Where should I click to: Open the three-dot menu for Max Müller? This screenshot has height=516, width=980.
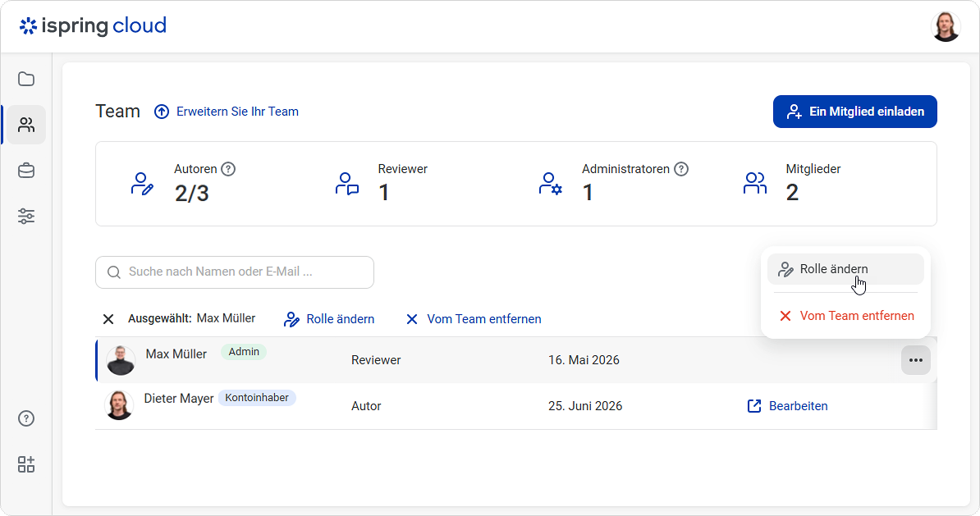[x=916, y=360]
